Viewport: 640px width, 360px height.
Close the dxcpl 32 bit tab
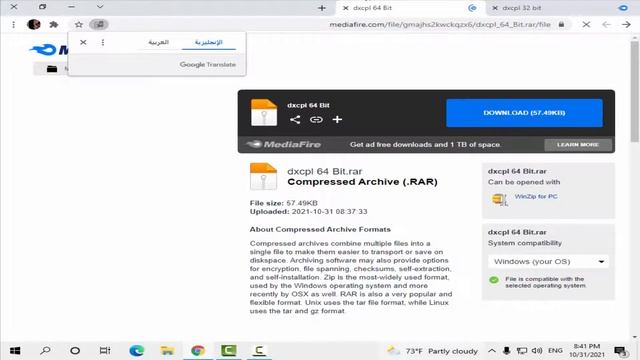click(x=495, y=8)
